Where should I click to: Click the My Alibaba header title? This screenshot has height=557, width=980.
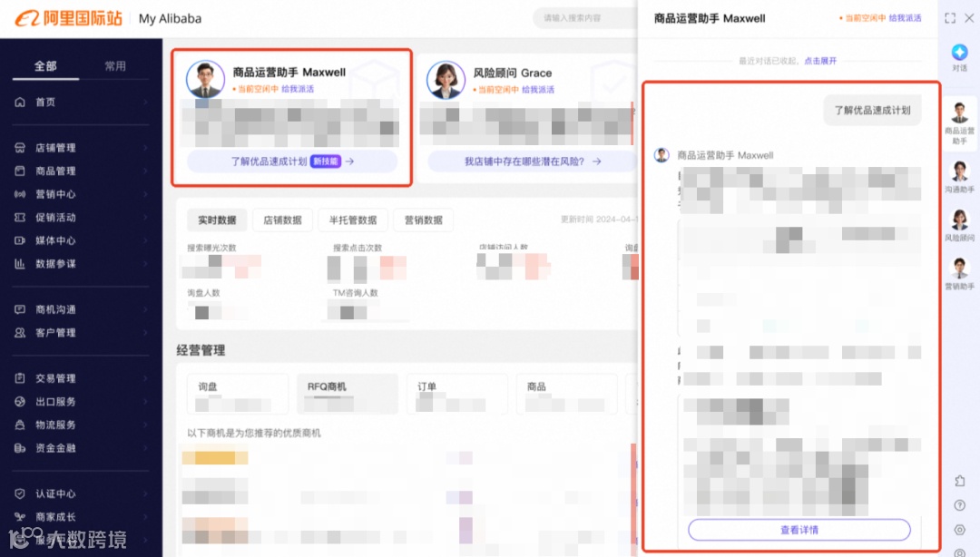(170, 19)
